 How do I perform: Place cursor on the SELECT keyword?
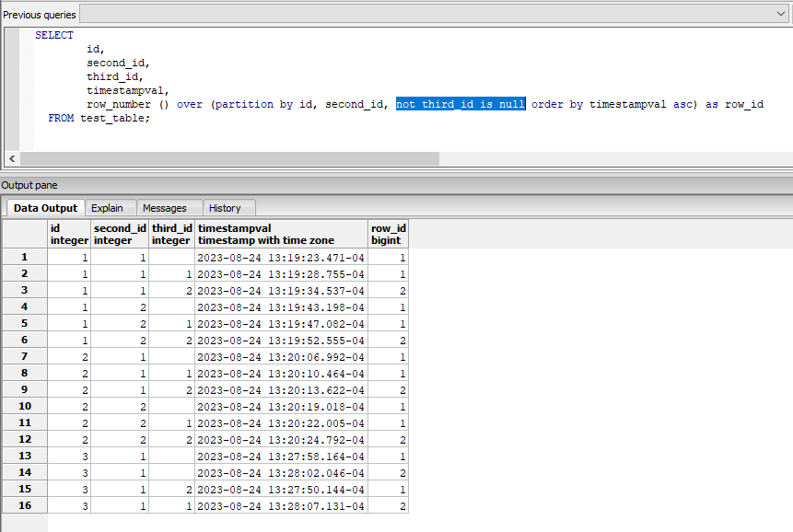point(54,35)
